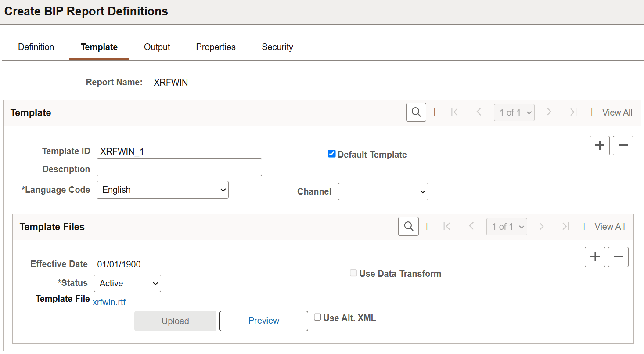The image size is (644, 354).
Task: Open the xrfwin.rtf template link
Action: click(x=109, y=302)
